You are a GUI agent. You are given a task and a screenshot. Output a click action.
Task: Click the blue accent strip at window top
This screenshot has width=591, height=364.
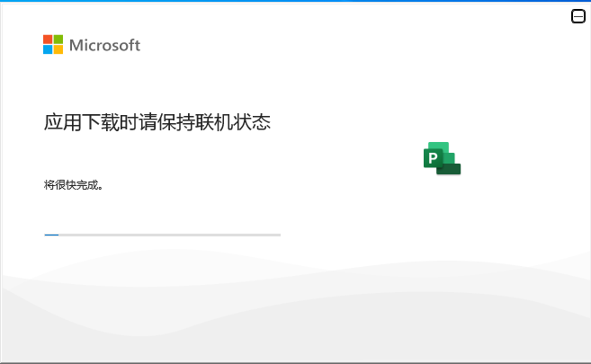pos(295,1)
